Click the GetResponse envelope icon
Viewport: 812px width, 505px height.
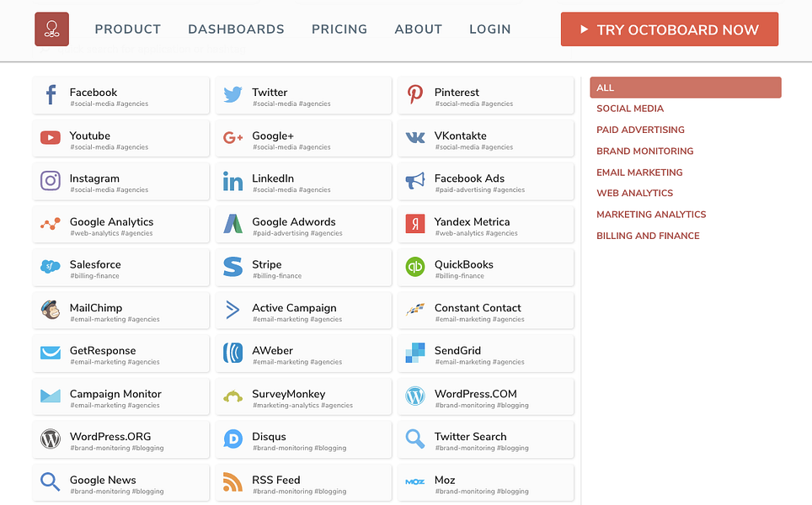tap(51, 353)
